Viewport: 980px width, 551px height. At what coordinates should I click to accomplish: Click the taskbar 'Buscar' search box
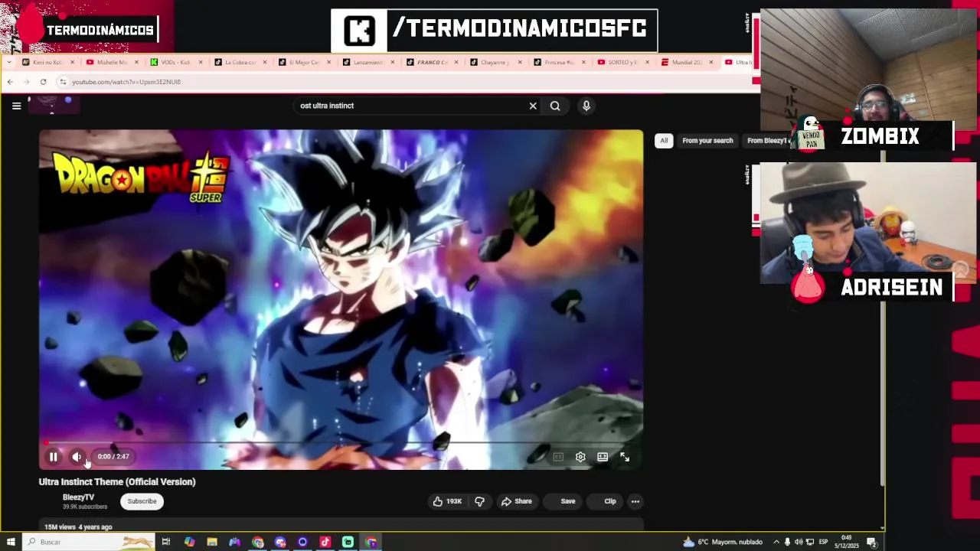[x=88, y=542]
